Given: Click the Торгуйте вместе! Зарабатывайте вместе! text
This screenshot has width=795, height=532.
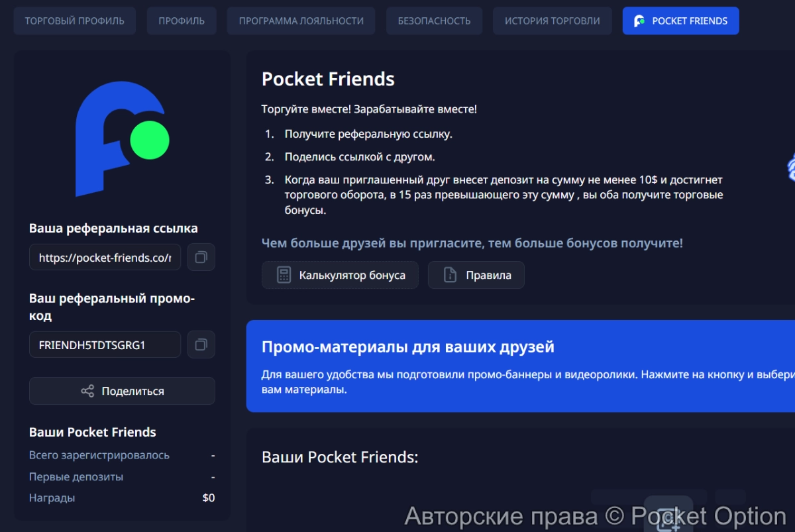Looking at the screenshot, I should [x=369, y=109].
